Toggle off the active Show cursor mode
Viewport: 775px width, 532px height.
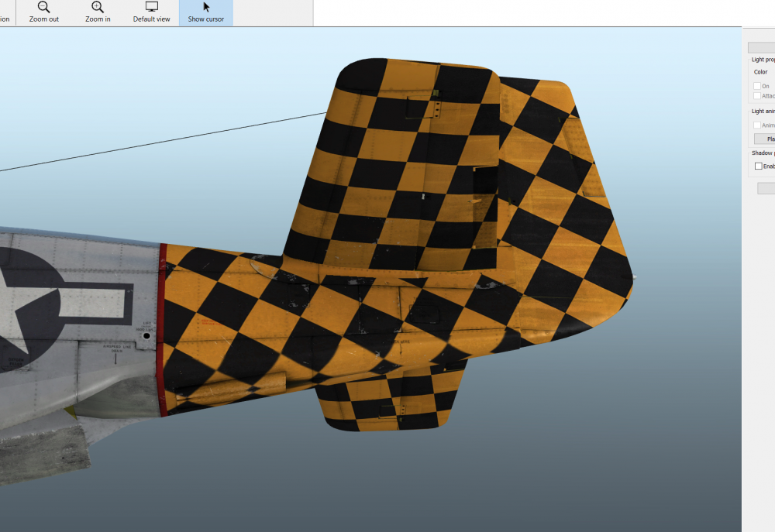pos(205,12)
